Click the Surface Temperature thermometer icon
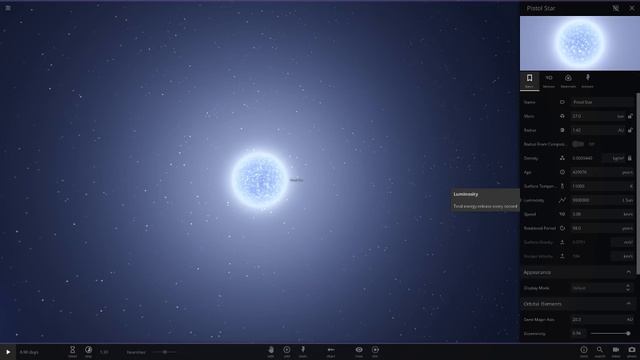The height and width of the screenshot is (360, 640). pyautogui.click(x=562, y=186)
